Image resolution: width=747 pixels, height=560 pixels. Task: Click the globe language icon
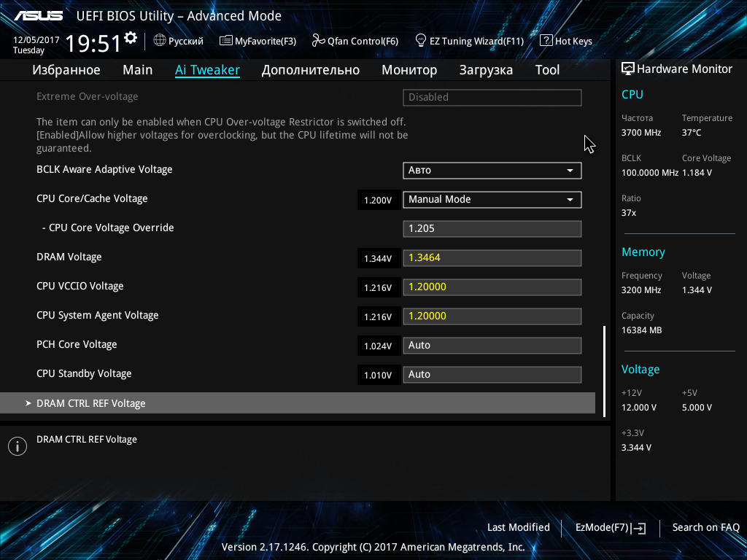pos(160,41)
